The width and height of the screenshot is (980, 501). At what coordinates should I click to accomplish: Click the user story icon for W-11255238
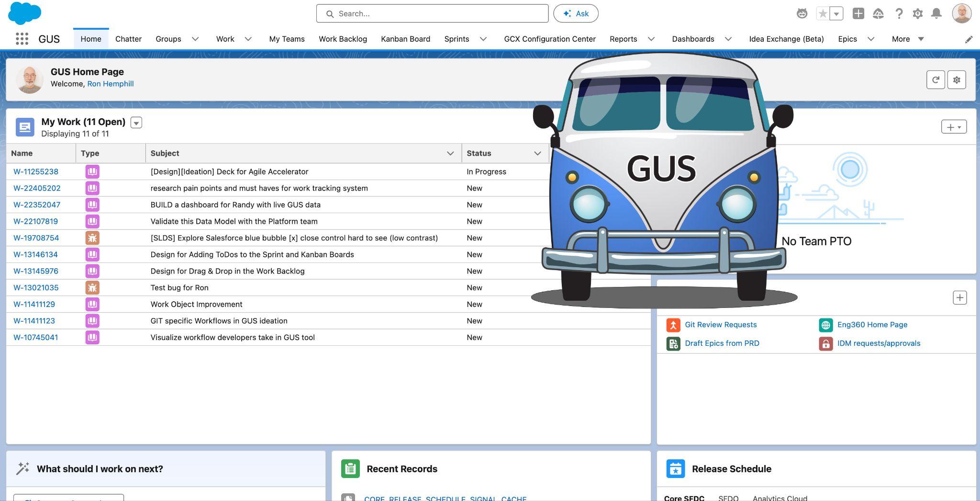point(92,171)
